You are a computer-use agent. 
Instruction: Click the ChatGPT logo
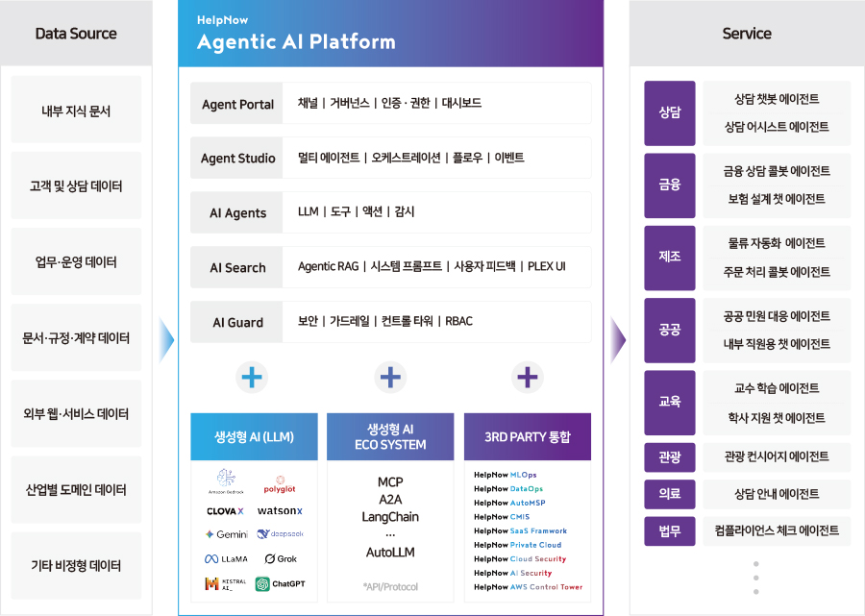(280, 583)
